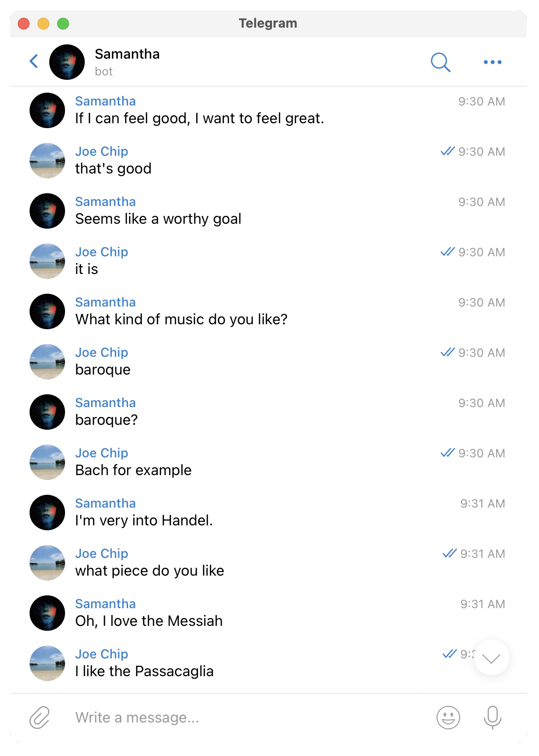Open the three-dot more options menu
Screen dimensions: 539x756
click(492, 62)
